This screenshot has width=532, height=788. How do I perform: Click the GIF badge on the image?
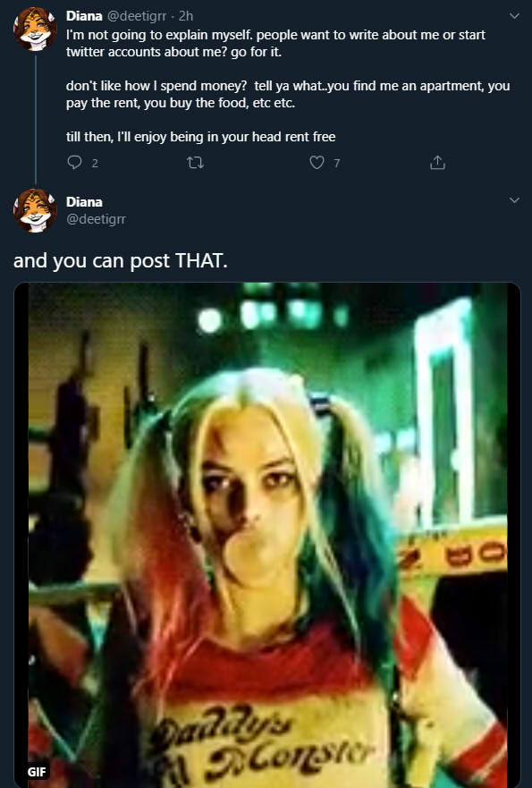[x=37, y=771]
